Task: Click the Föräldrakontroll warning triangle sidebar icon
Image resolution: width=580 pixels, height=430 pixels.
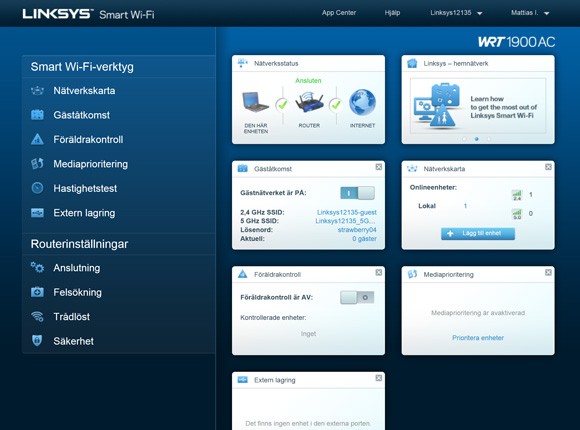Action: 37,140
